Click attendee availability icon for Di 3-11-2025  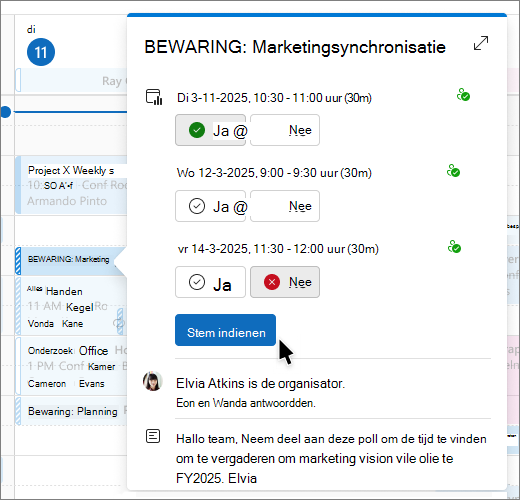pos(463,95)
